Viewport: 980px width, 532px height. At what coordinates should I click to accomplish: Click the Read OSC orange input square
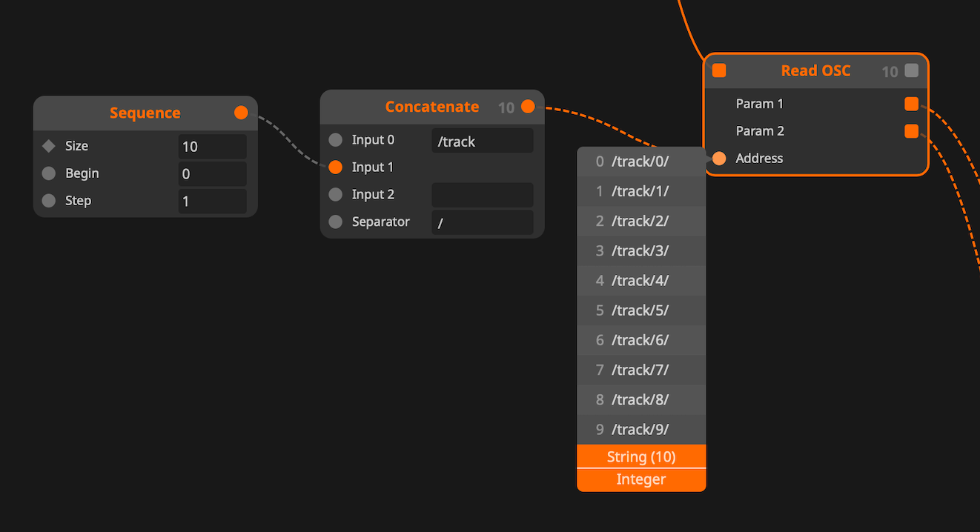[x=719, y=71]
